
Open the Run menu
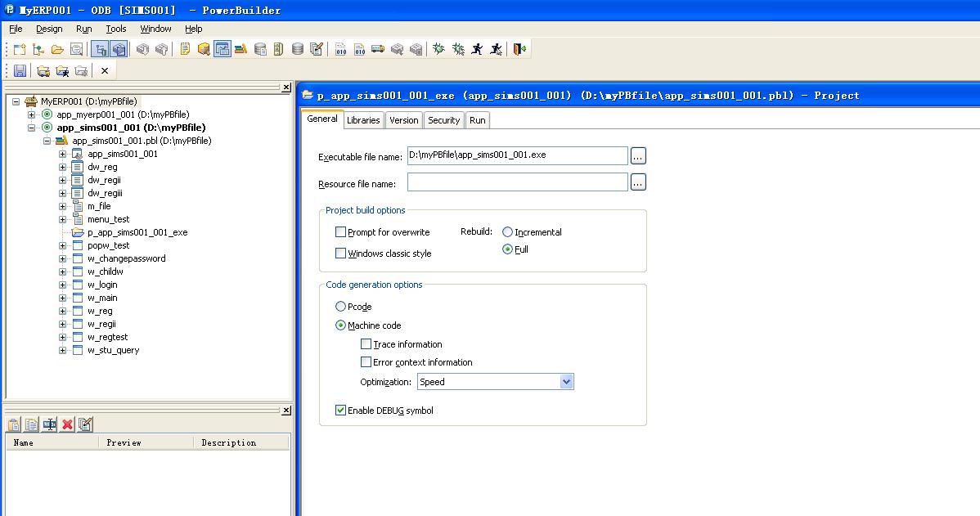[83, 29]
